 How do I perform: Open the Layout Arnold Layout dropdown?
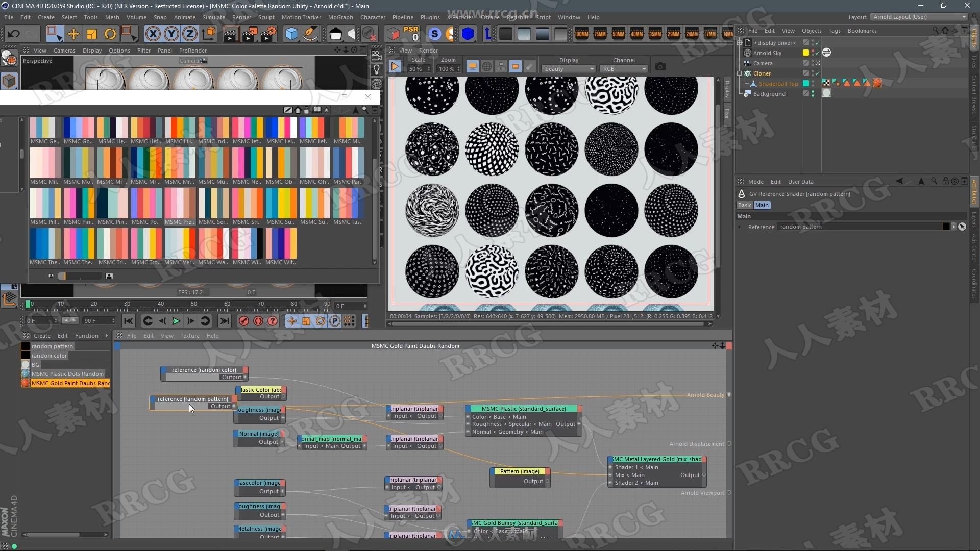pos(919,17)
